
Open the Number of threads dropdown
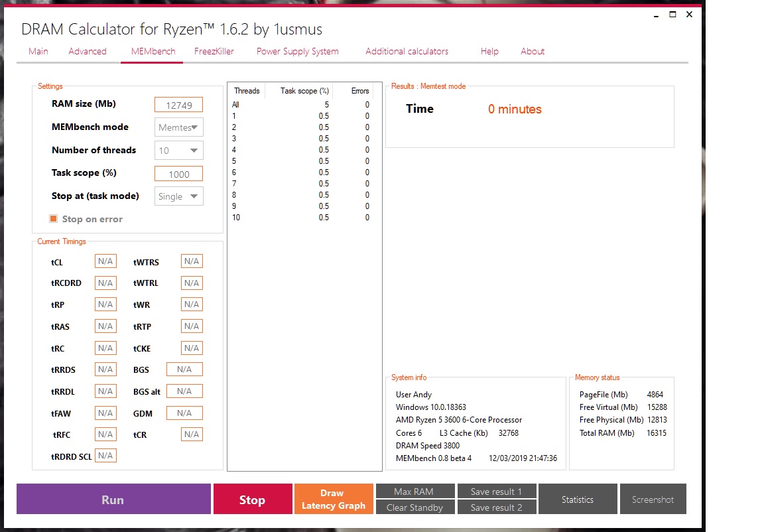tap(178, 151)
